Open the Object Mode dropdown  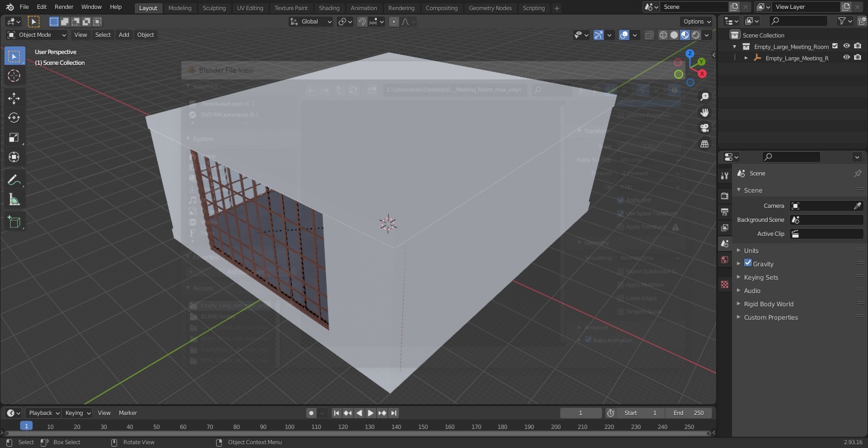[37, 35]
